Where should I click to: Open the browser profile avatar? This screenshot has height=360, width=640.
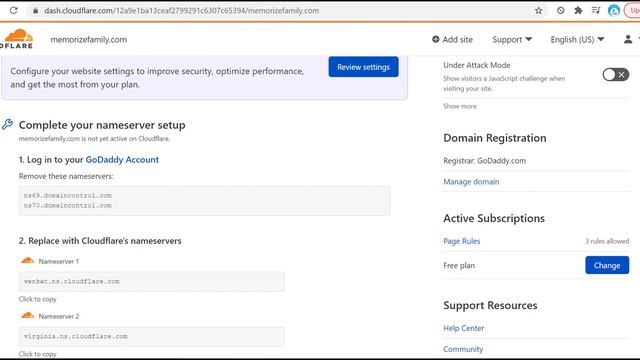pos(613,11)
